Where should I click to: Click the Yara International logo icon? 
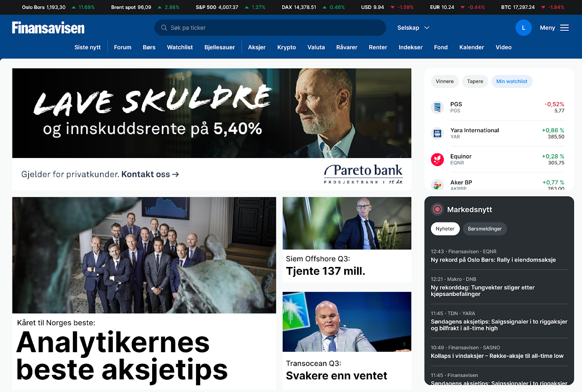(437, 134)
